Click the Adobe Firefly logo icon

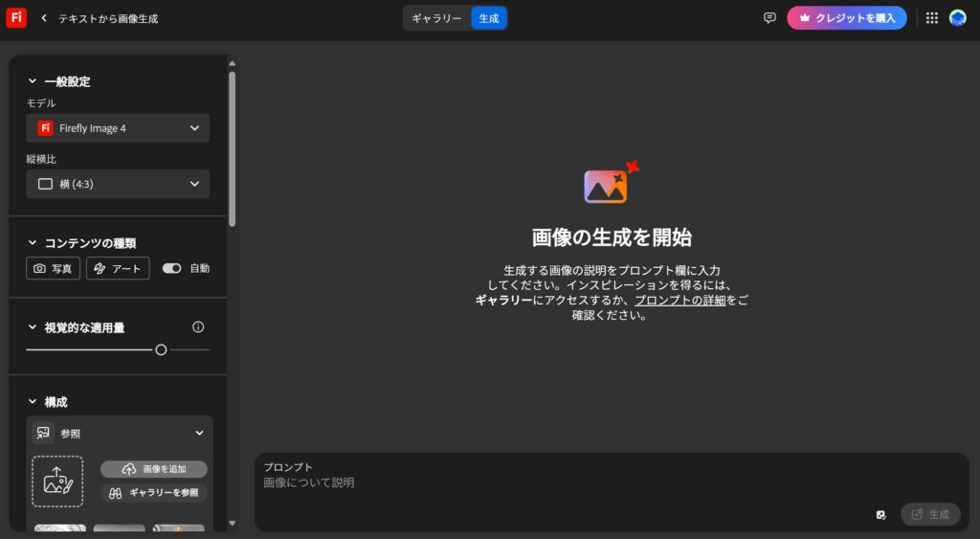[16, 17]
